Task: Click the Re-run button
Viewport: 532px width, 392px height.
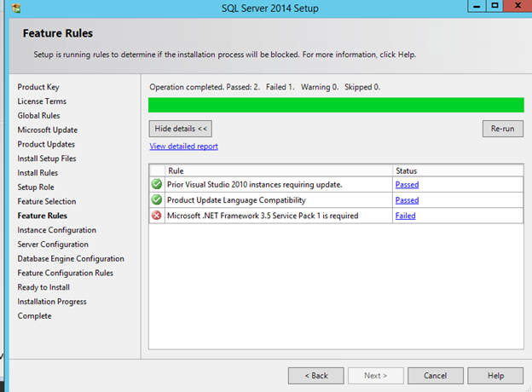Action: coord(503,129)
